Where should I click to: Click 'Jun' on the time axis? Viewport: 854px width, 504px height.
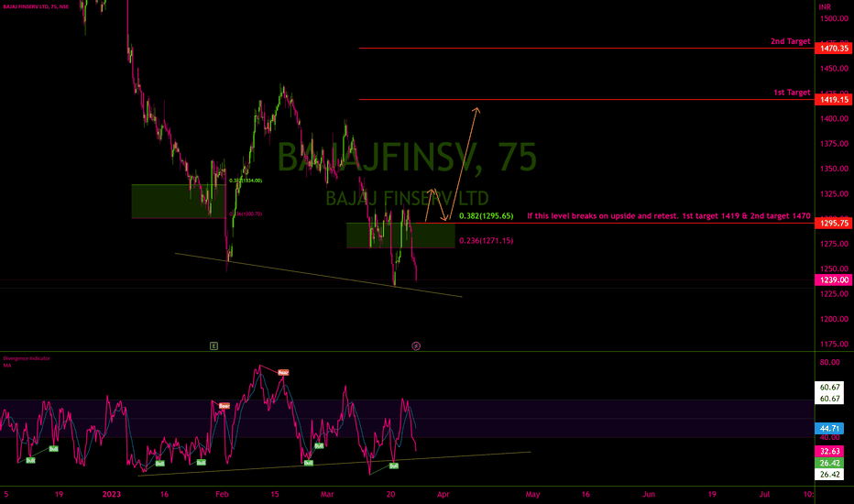click(x=649, y=494)
